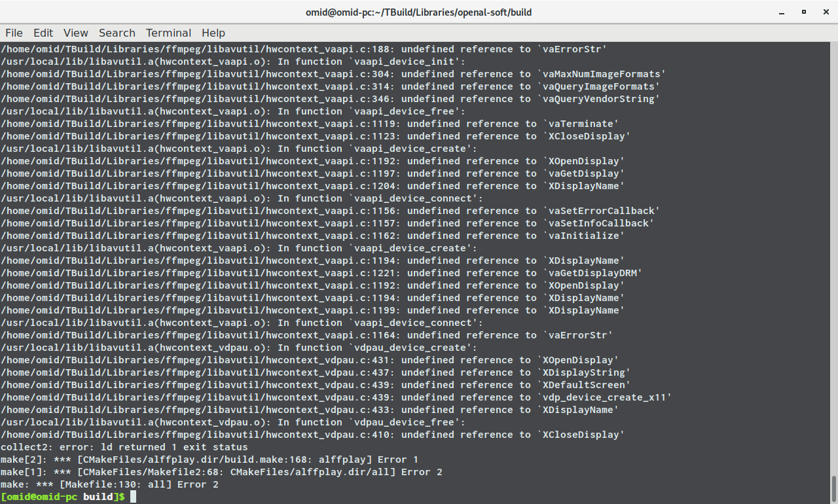Click the terminal title bar
The width and height of the screenshot is (838, 504).
pyautogui.click(x=419, y=12)
